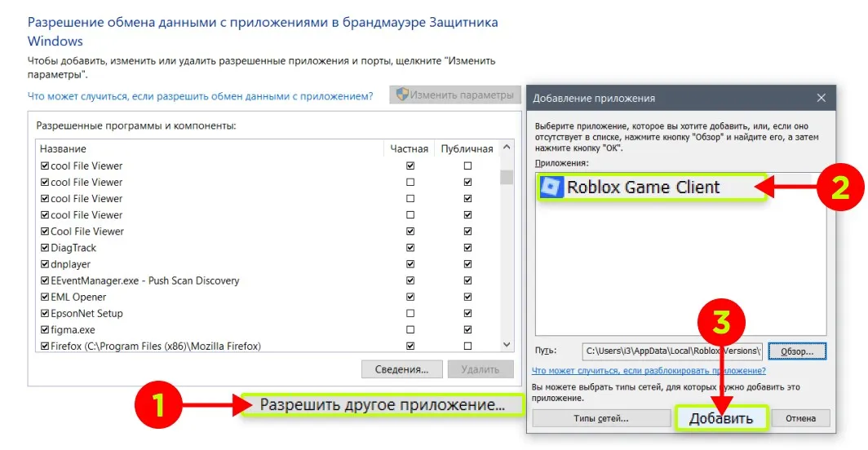Click the programs list scrollbar thumb
This screenshot has width=868, height=450.
(x=507, y=177)
